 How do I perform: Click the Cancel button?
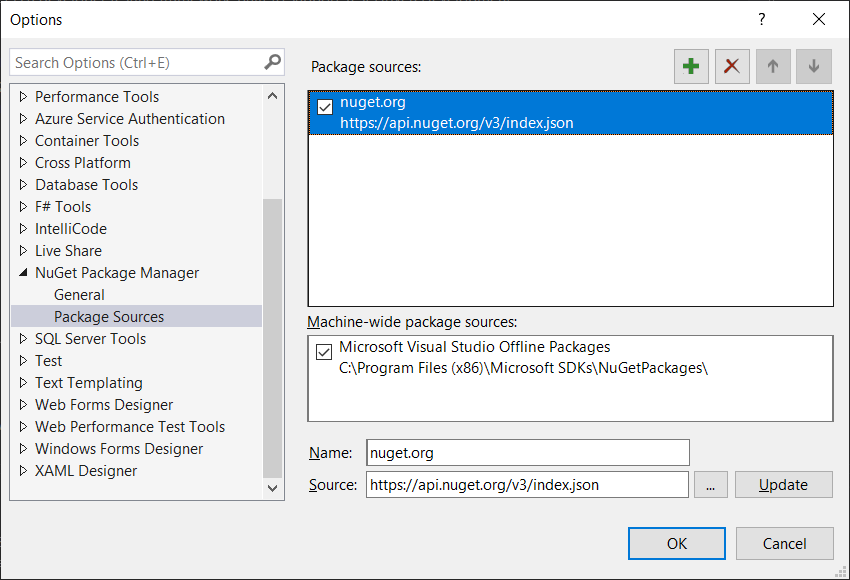coord(784,543)
